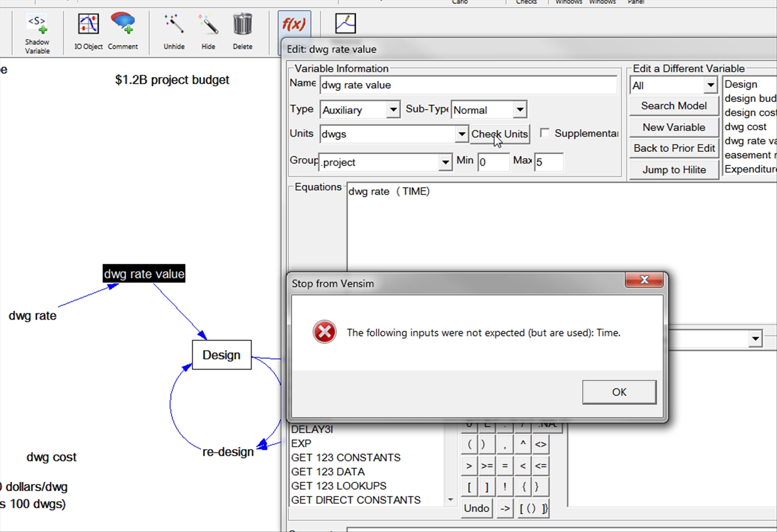Select the dwg rate variable in diagram
The image size is (777, 532).
tap(33, 316)
